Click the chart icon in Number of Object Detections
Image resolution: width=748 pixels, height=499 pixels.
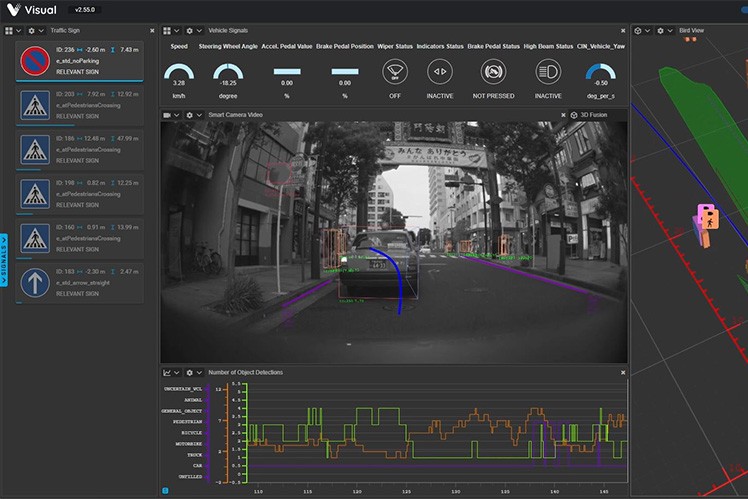167,373
